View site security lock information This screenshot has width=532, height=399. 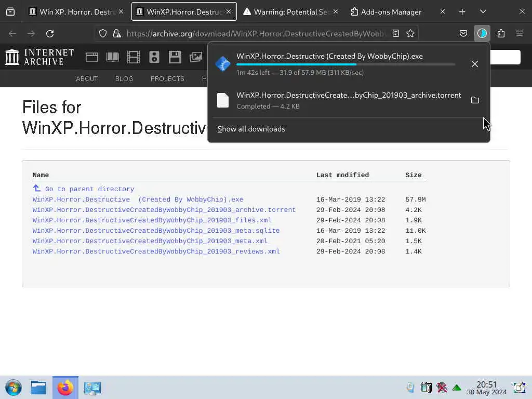pyautogui.click(x=117, y=33)
